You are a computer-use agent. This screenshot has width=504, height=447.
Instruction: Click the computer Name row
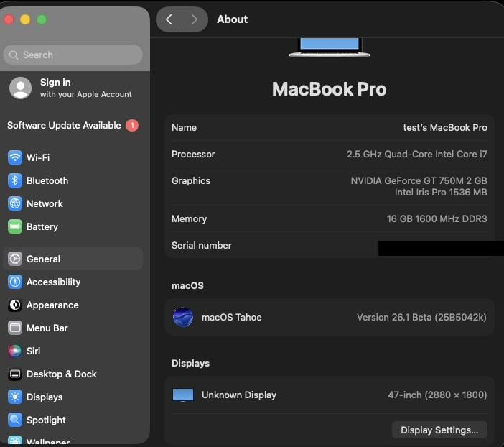(330, 127)
